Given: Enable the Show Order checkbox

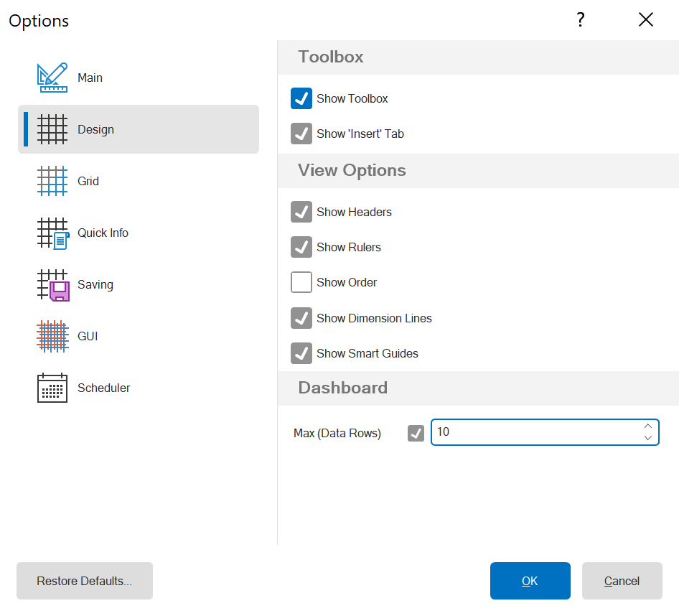Looking at the screenshot, I should point(301,283).
